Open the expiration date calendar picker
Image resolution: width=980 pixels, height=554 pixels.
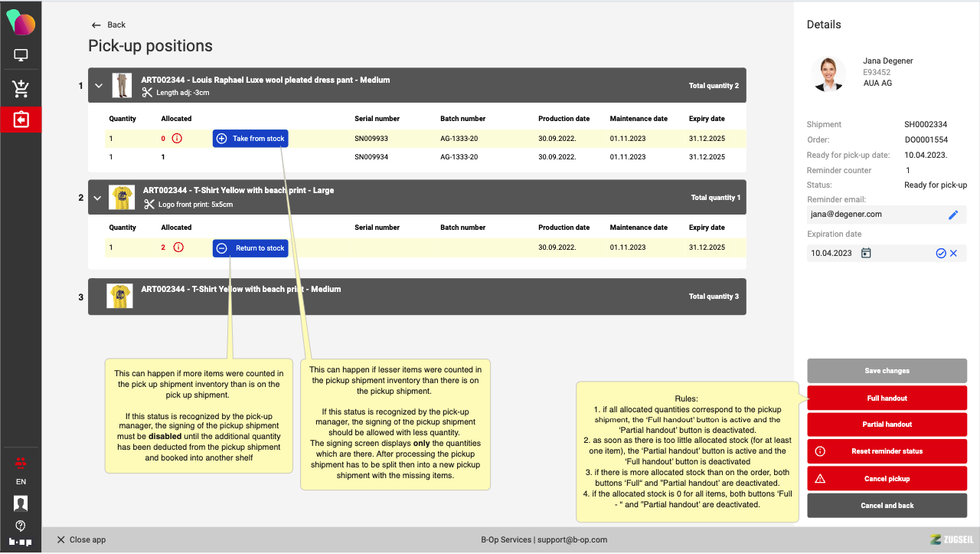pyautogui.click(x=866, y=254)
